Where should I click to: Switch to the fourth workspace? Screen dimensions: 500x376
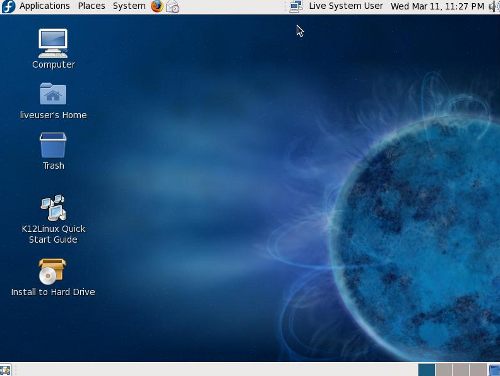point(478,370)
